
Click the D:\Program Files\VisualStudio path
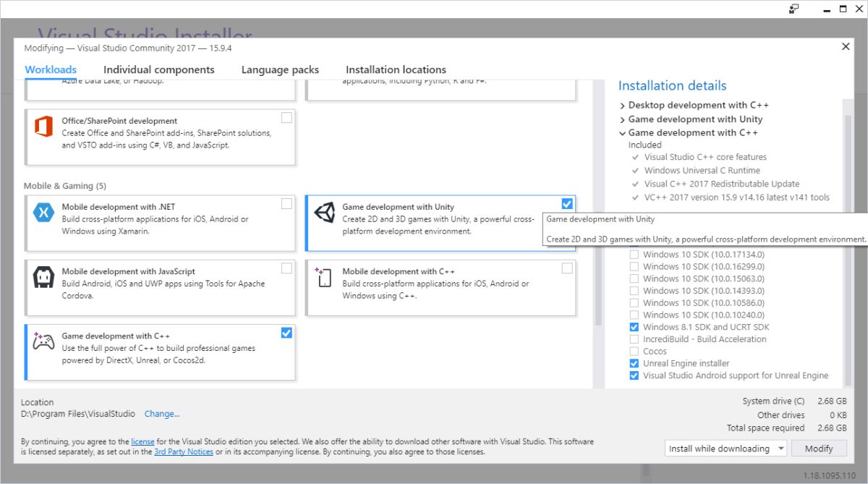pyautogui.click(x=78, y=414)
